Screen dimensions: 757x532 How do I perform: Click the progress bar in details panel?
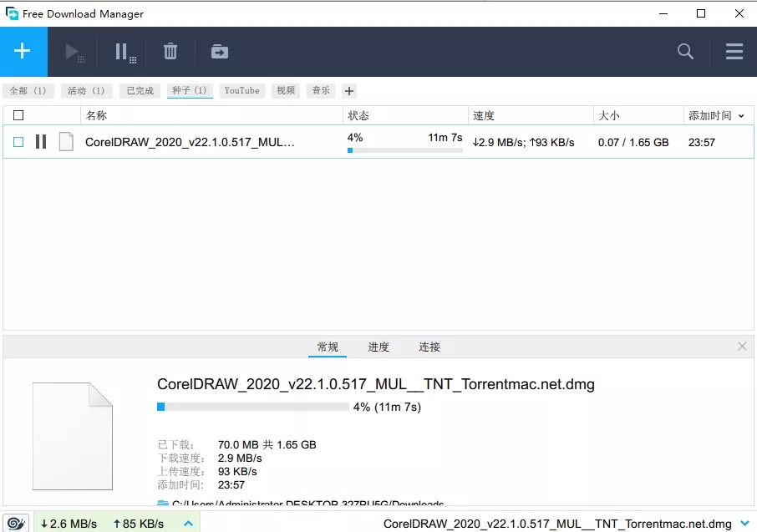pyautogui.click(x=253, y=407)
